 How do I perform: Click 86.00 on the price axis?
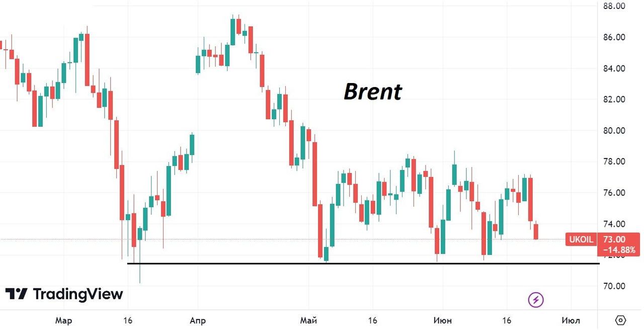(x=614, y=37)
